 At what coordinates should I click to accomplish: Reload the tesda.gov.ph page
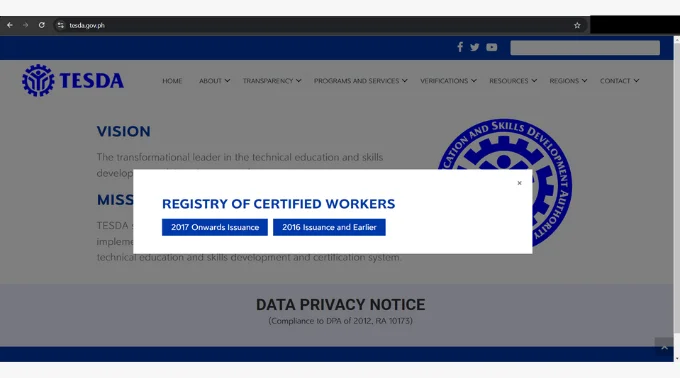click(42, 25)
